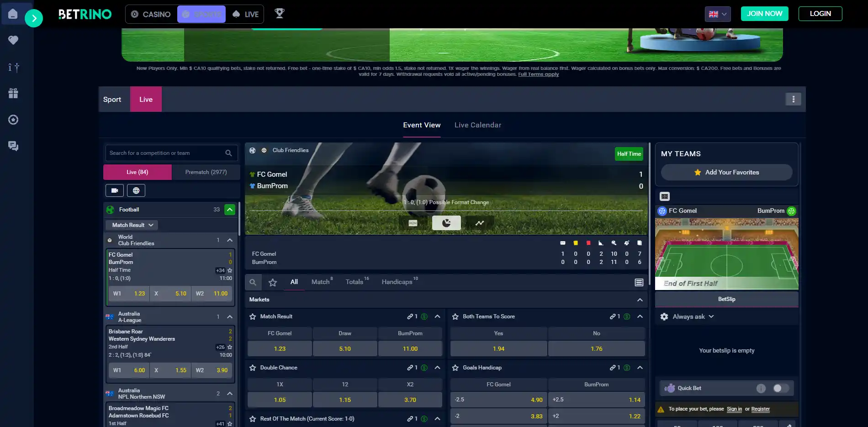The image size is (868, 427).
Task: Favorite the Both Teams To Score market
Action: [455, 316]
